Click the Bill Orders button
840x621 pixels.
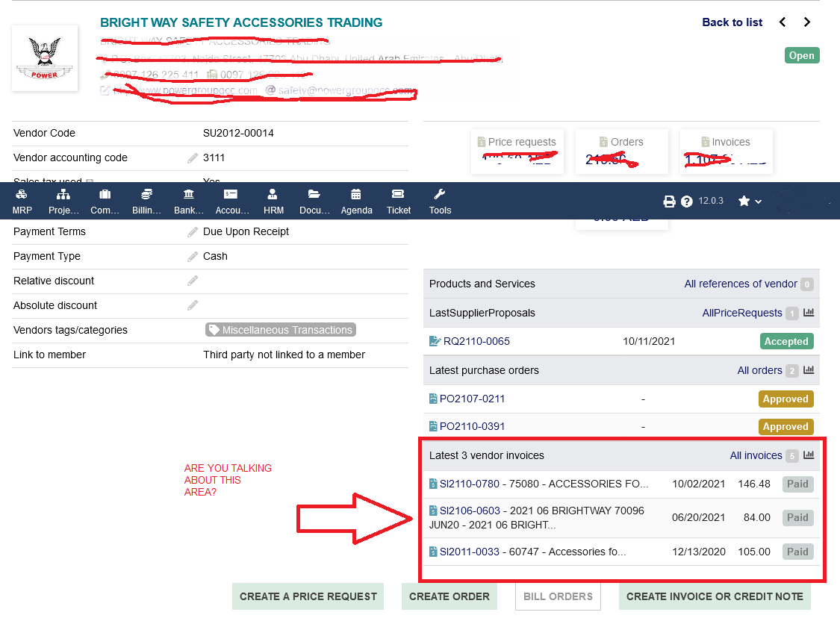(x=559, y=596)
